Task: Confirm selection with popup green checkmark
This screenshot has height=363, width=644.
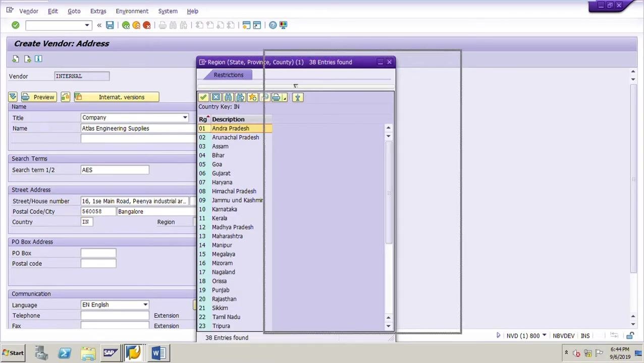Action: point(203,97)
